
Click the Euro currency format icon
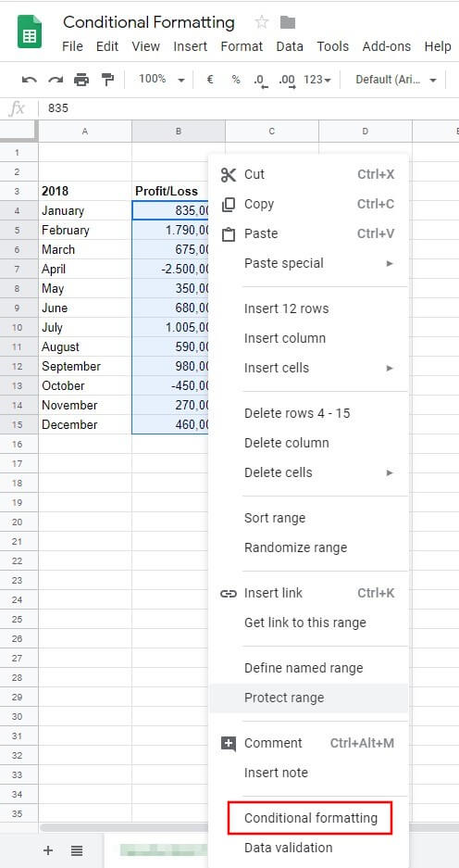(209, 80)
